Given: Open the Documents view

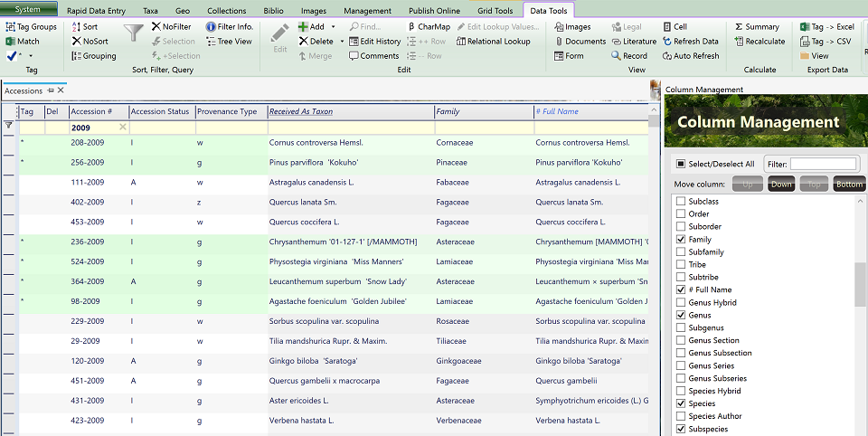Looking at the screenshot, I should point(580,41).
